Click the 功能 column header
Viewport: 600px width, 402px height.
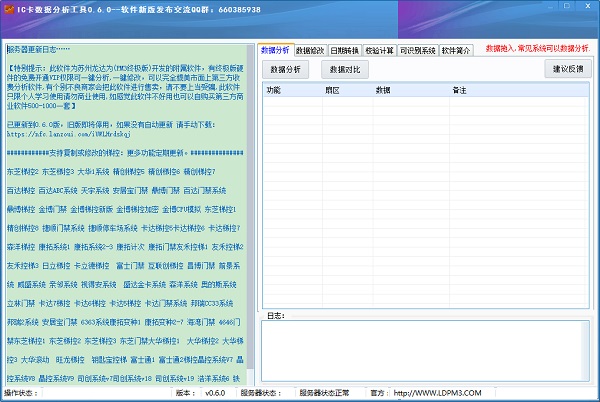coord(293,90)
